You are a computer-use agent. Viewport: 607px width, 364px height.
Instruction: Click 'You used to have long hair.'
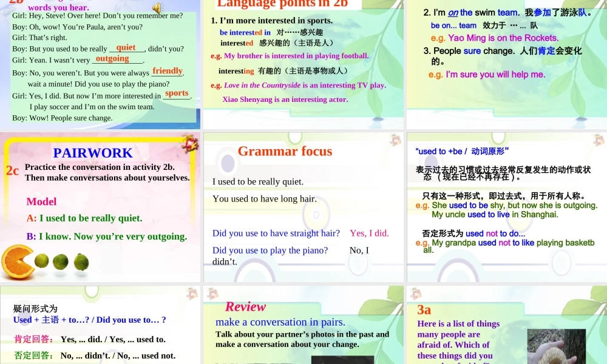(x=265, y=199)
